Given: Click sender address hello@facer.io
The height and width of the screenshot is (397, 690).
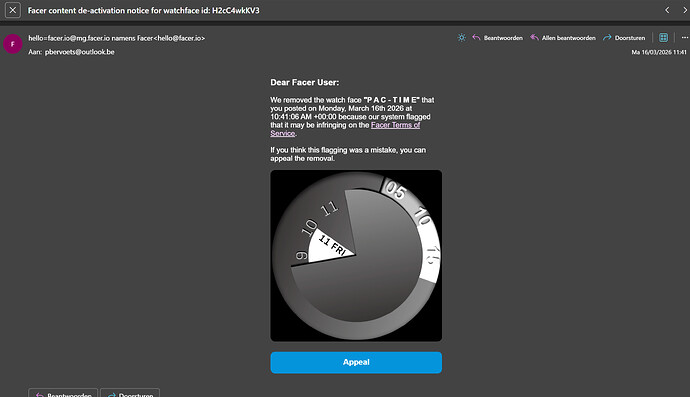Looking at the screenshot, I should 180,38.
